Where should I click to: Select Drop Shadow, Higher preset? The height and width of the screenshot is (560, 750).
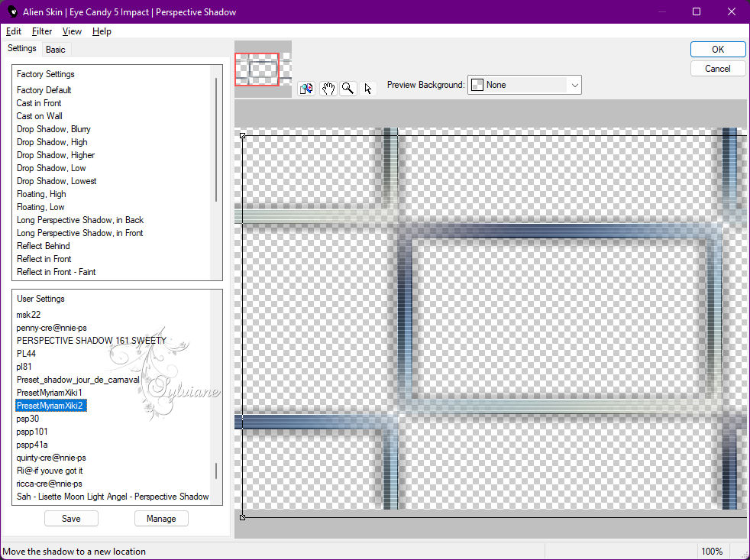click(x=56, y=154)
